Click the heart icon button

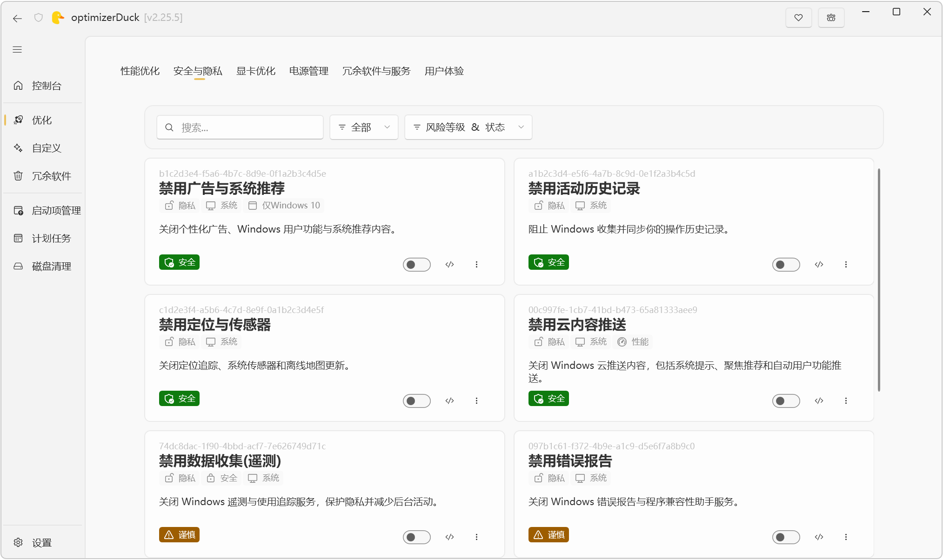coord(798,18)
